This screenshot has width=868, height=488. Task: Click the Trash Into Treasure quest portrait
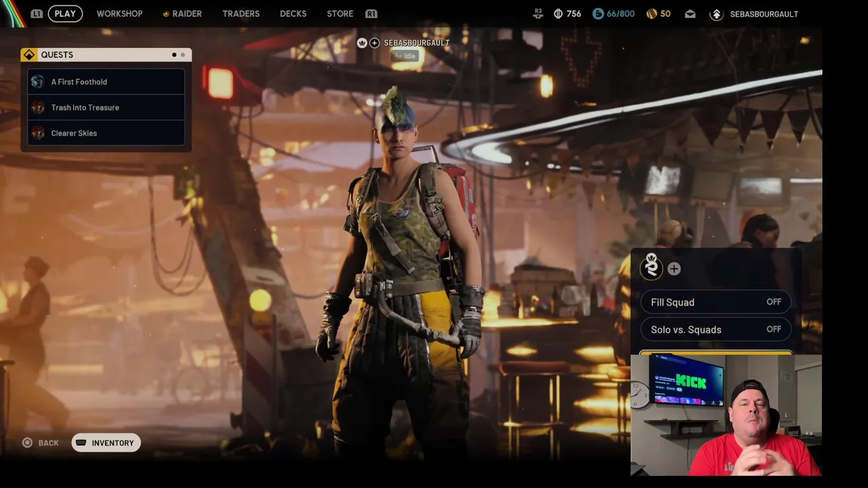38,108
